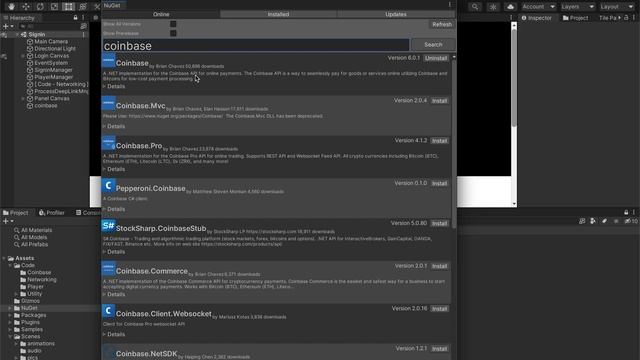Switch to the Updates tab in NuGet
640x360 pixels.
pos(396,14)
